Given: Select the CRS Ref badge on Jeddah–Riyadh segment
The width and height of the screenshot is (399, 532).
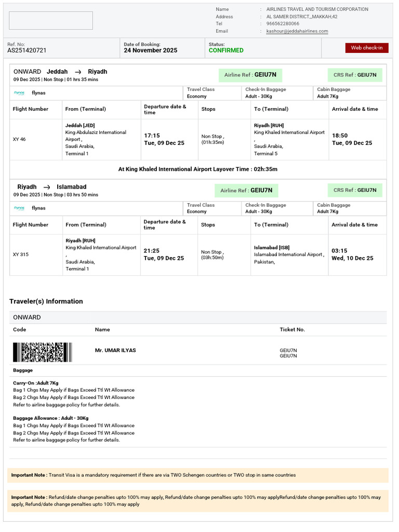Looking at the screenshot, I should tap(355, 75).
